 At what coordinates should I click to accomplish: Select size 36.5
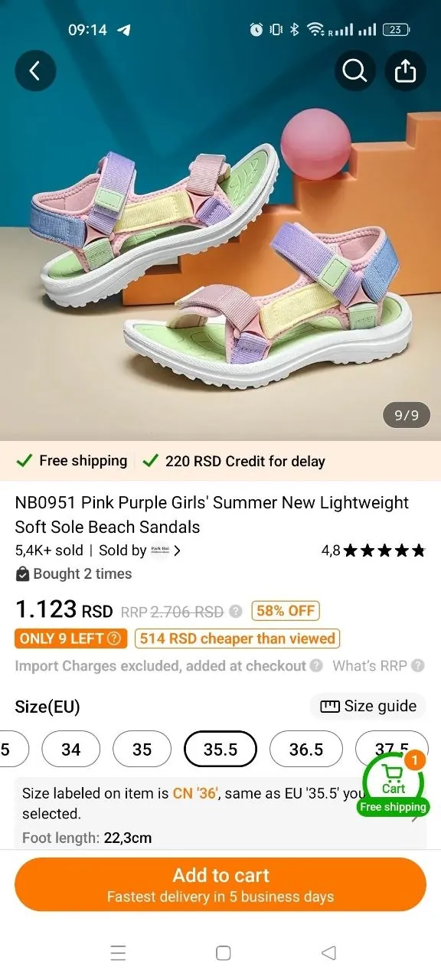coord(306,749)
